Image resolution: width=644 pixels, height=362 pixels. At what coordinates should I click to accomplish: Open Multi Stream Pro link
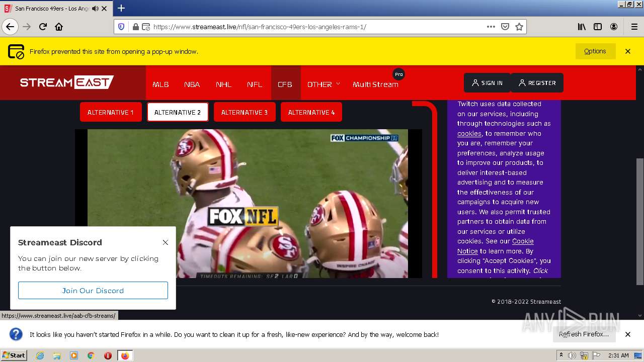point(375,84)
